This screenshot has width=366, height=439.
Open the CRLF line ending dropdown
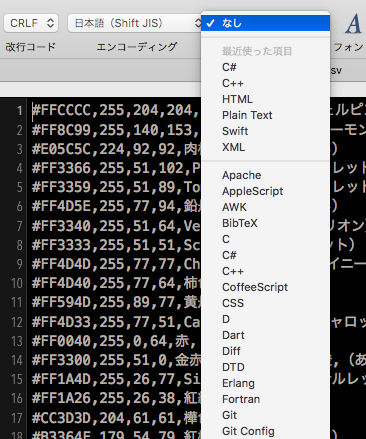click(31, 23)
